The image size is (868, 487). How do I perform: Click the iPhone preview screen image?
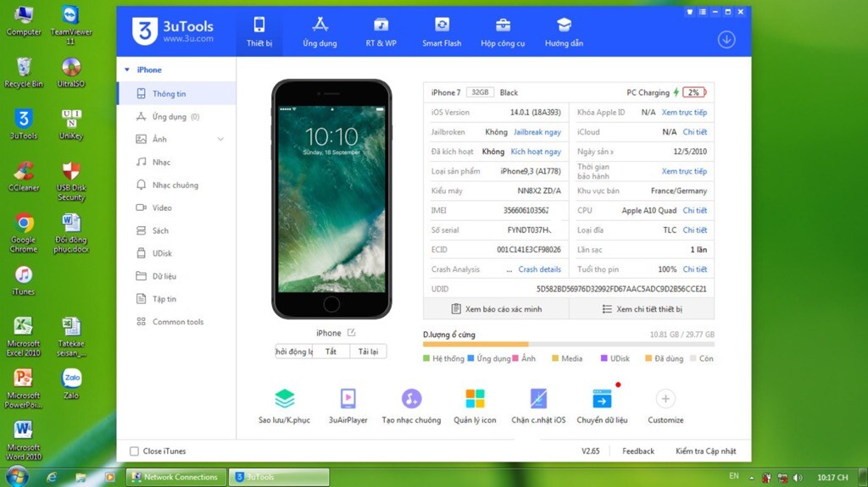[331, 199]
